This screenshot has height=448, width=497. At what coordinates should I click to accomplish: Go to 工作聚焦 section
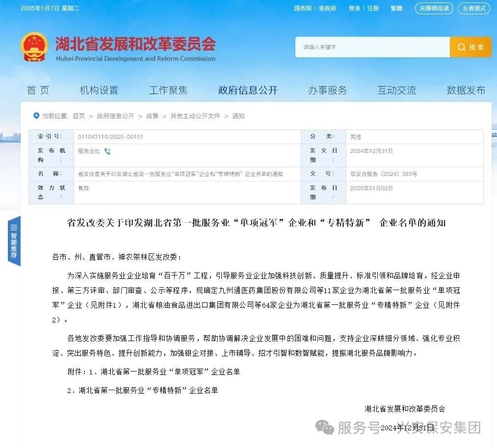tap(168, 90)
